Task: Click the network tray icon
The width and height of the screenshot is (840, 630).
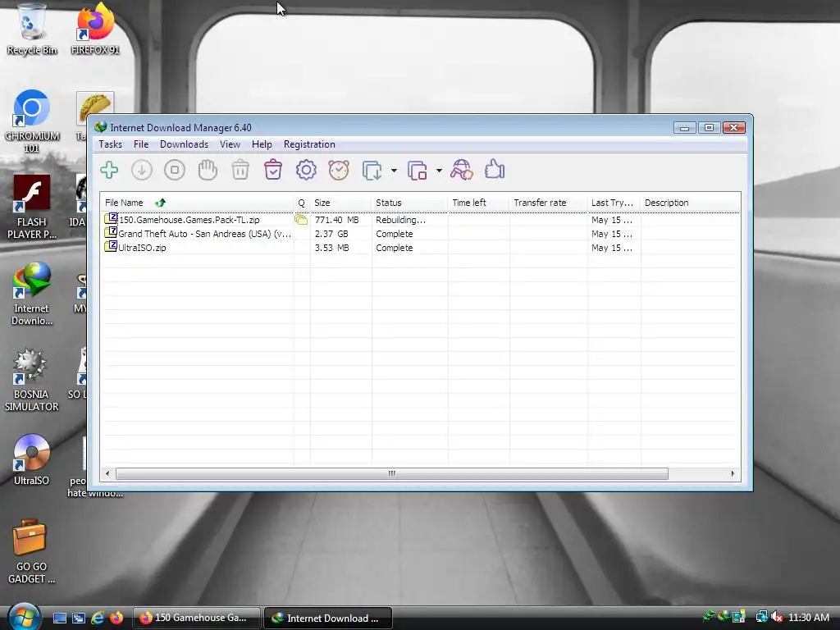Action: [x=761, y=617]
